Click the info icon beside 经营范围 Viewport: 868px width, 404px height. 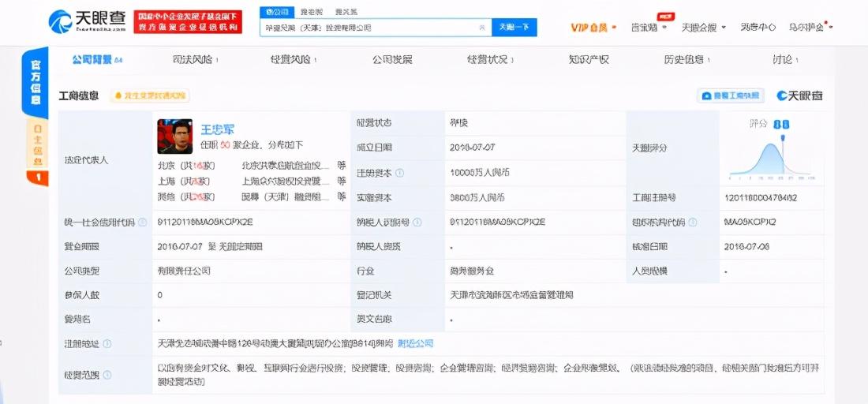[x=107, y=375]
